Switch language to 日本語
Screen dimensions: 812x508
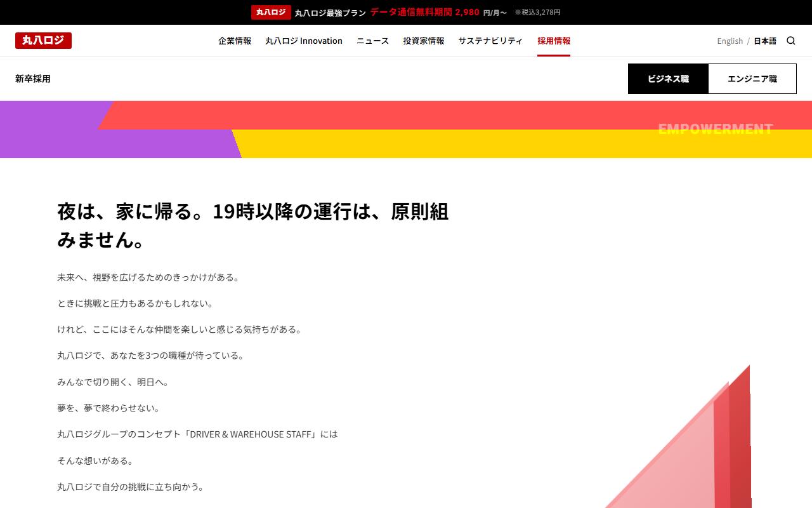coord(765,41)
